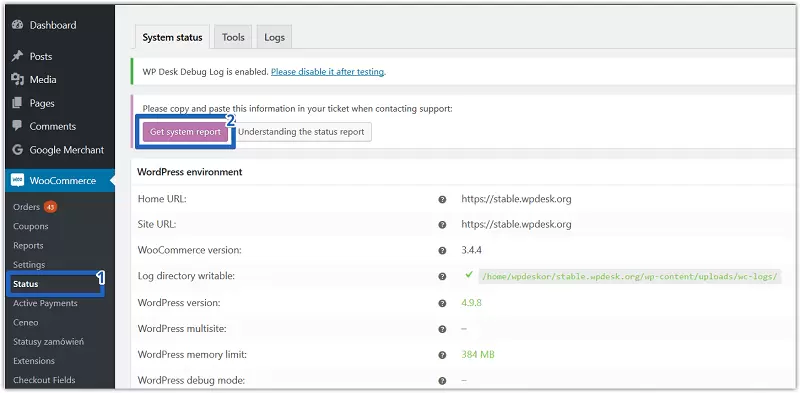The image size is (800, 393).
Task: Click the memory limit value 384 MB
Action: pyautogui.click(x=478, y=355)
